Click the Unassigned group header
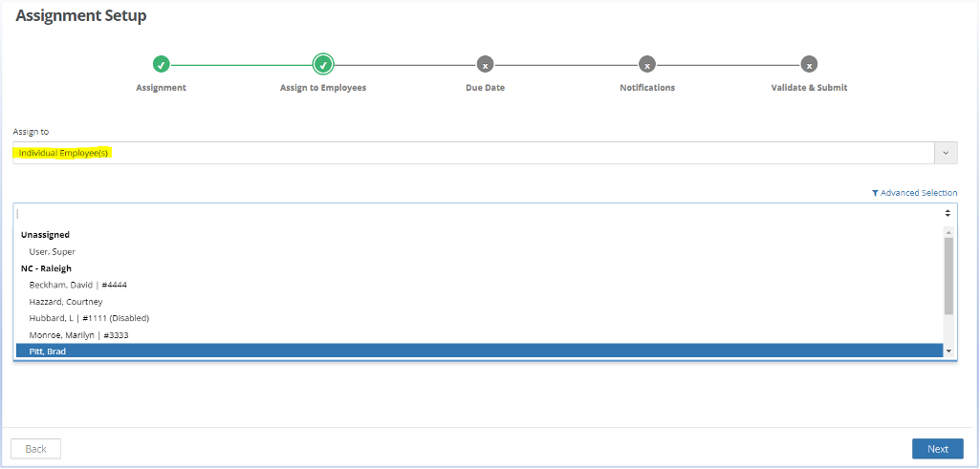 point(45,235)
